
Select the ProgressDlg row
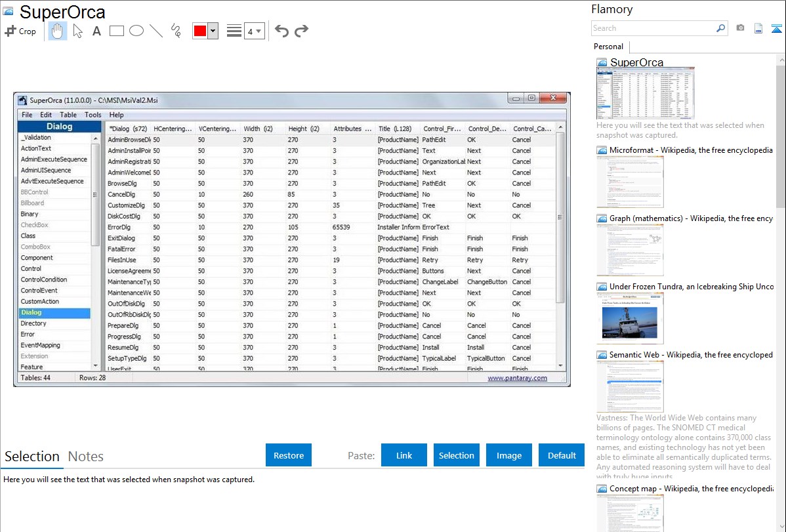[x=330, y=337]
